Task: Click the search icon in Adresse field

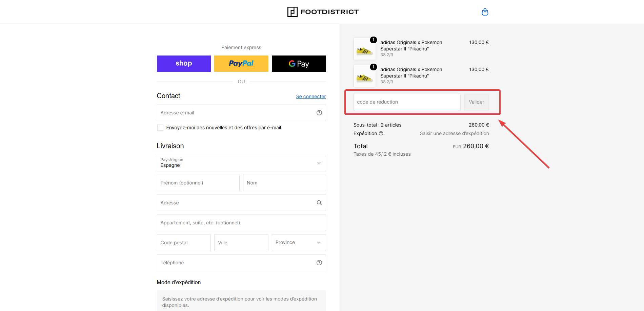Action: [x=319, y=203]
